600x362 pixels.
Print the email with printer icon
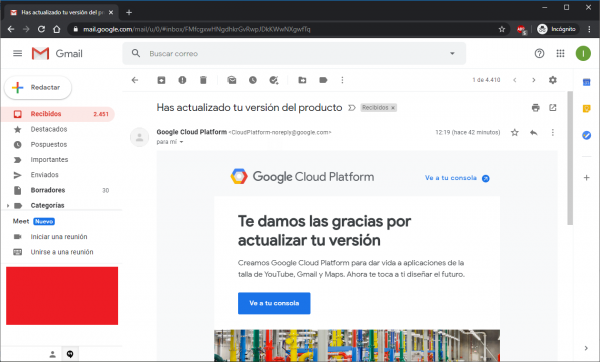tap(536, 108)
